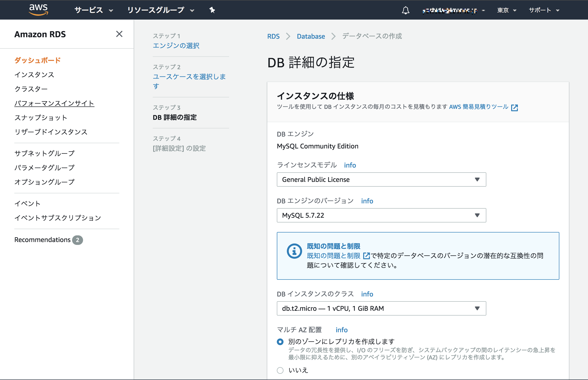This screenshot has height=380, width=588.
Task: Open the サービス menu
Action: point(94,10)
